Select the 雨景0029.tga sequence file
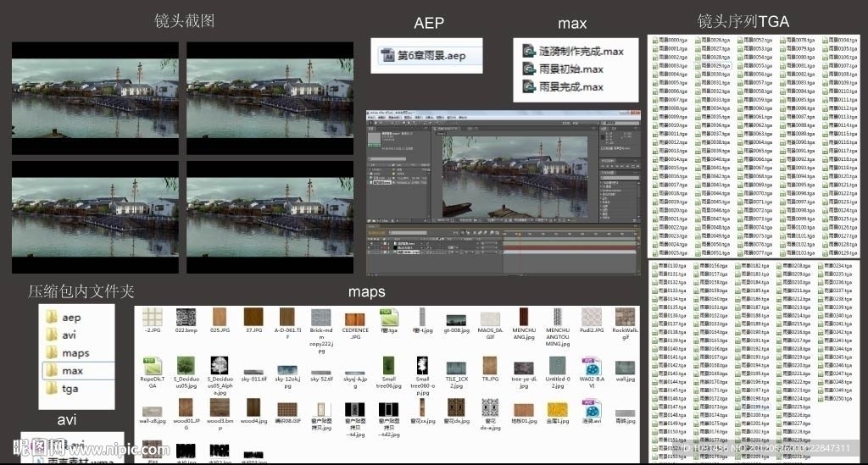Screen dimensions: 868x465 tap(715, 65)
